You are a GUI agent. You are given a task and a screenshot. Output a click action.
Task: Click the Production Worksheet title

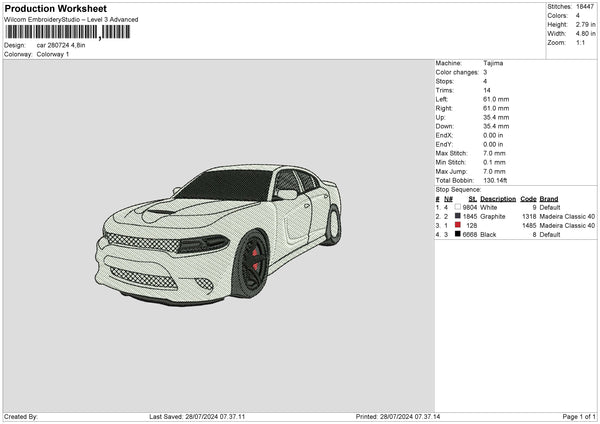click(55, 9)
